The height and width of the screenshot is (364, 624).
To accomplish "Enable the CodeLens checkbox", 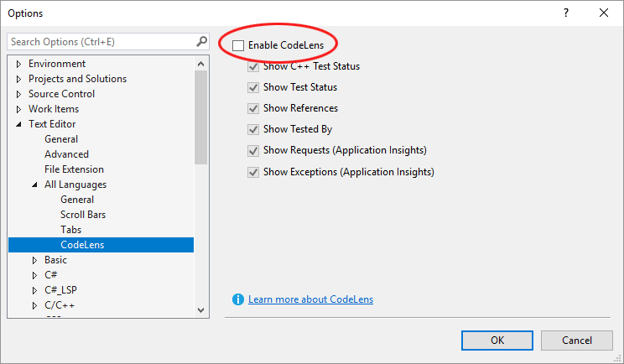I will pyautogui.click(x=238, y=45).
